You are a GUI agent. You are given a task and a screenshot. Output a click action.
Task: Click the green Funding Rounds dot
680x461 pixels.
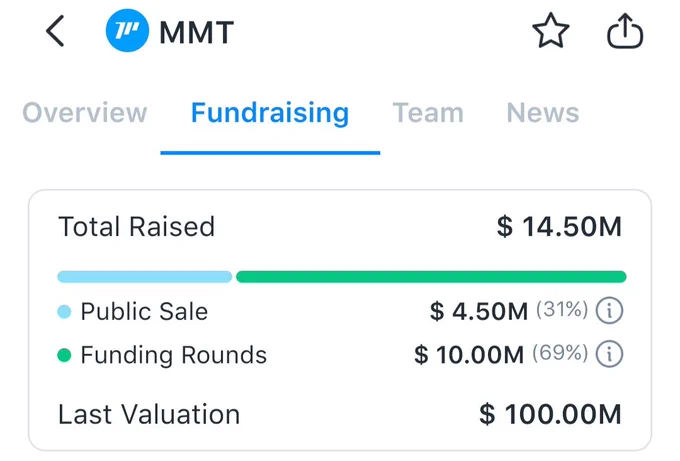(64, 355)
